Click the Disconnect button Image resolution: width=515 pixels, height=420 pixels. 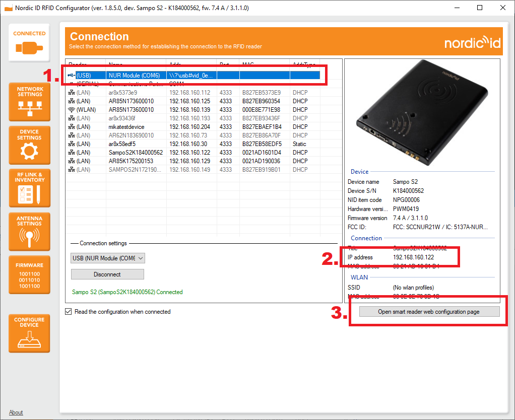tap(107, 274)
